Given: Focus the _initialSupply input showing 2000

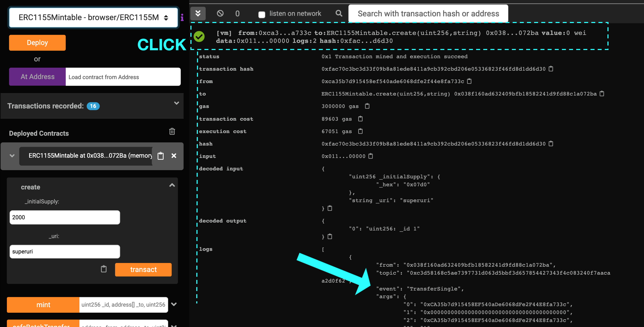Looking at the screenshot, I should 65,217.
